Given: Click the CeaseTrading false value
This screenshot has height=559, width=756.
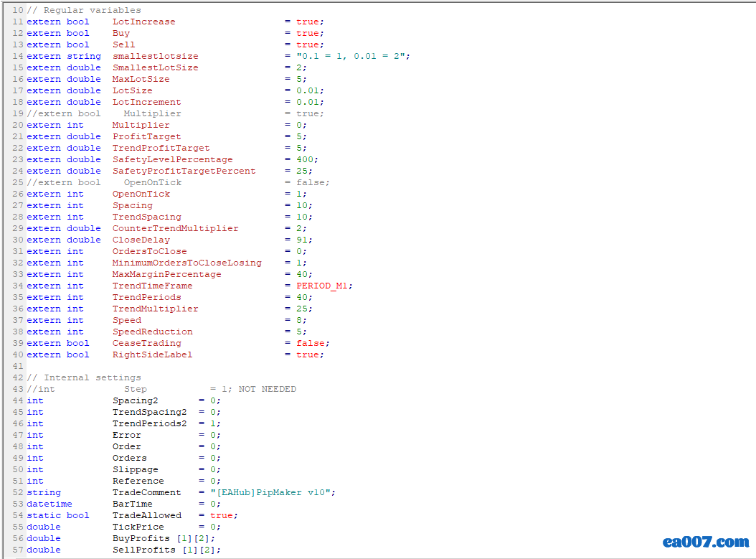Looking at the screenshot, I should (x=312, y=343).
